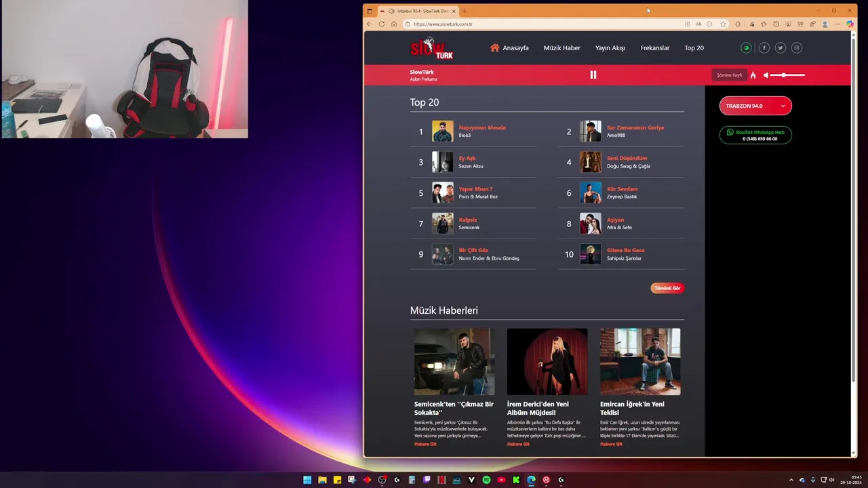Open the Facebook icon in site header
The image size is (868, 488).
[764, 48]
